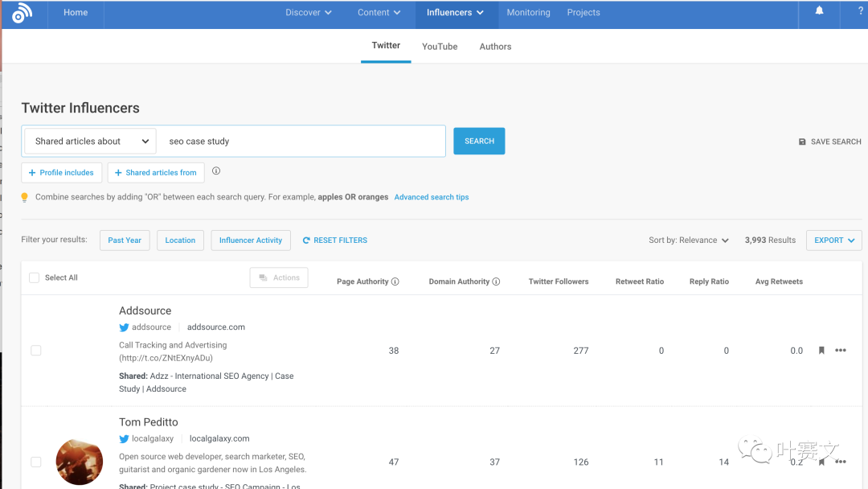Click the Reply Ratio column header
The height and width of the screenshot is (489, 868).
(709, 281)
